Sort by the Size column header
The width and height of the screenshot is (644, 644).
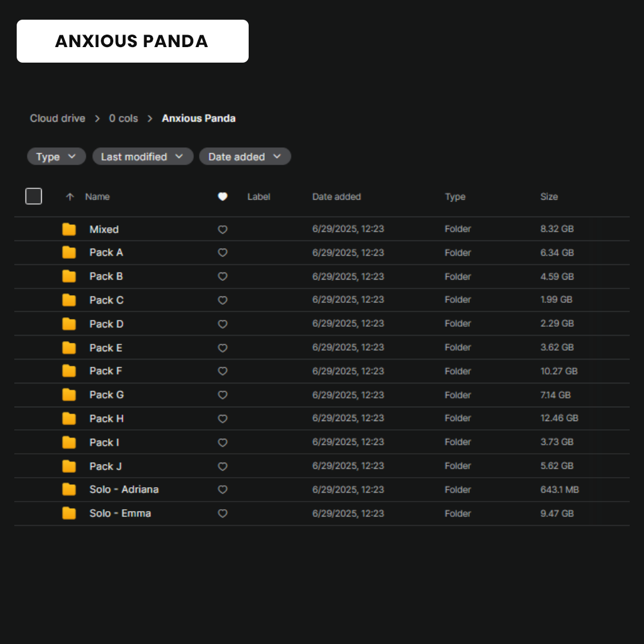tap(549, 197)
